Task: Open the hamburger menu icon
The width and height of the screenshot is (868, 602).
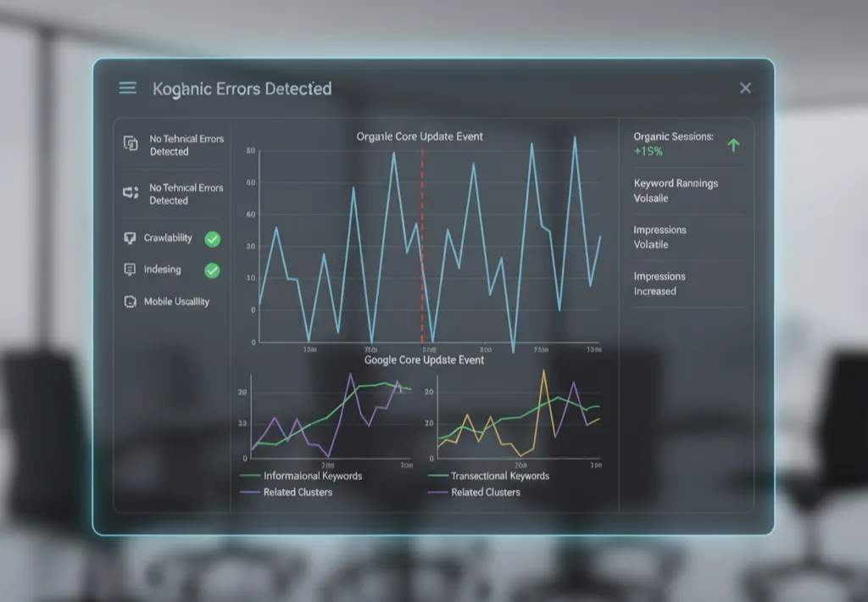Action: tap(128, 88)
